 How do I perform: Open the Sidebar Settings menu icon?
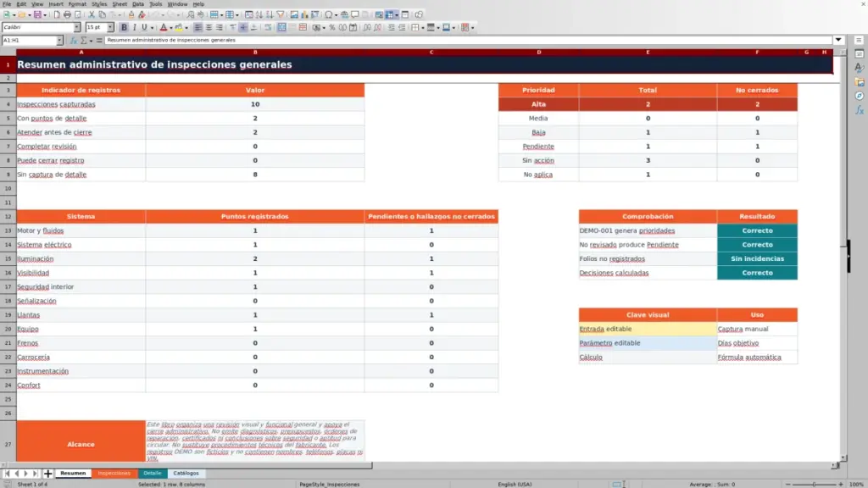point(859,41)
